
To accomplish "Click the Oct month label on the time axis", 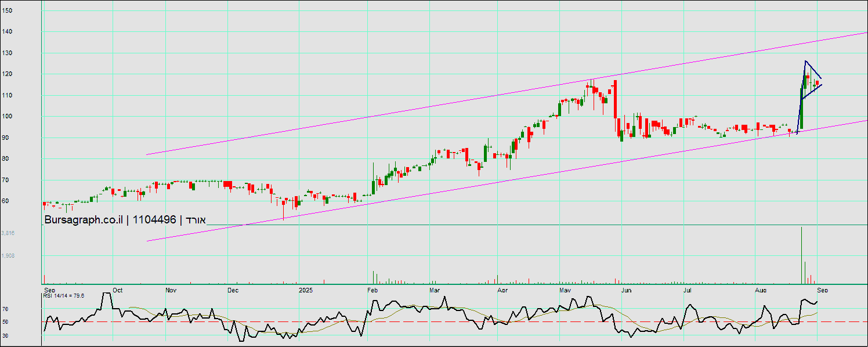I will pos(118,290).
